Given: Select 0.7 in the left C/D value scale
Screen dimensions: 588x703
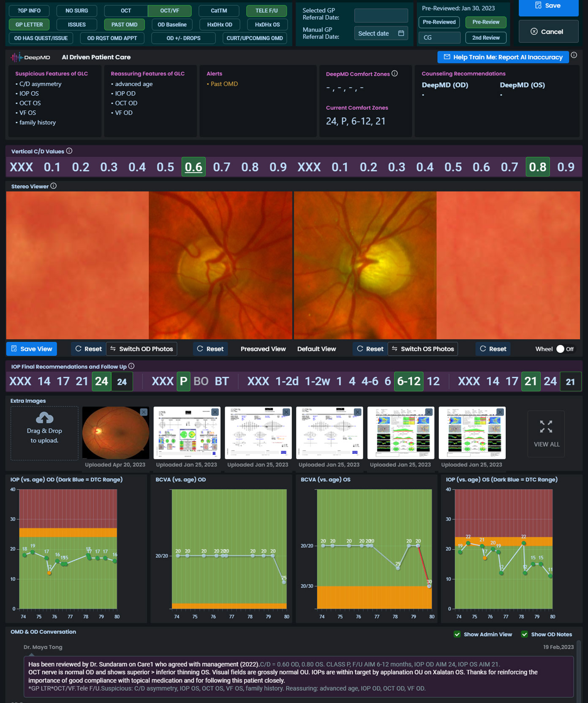Looking at the screenshot, I should point(222,167).
